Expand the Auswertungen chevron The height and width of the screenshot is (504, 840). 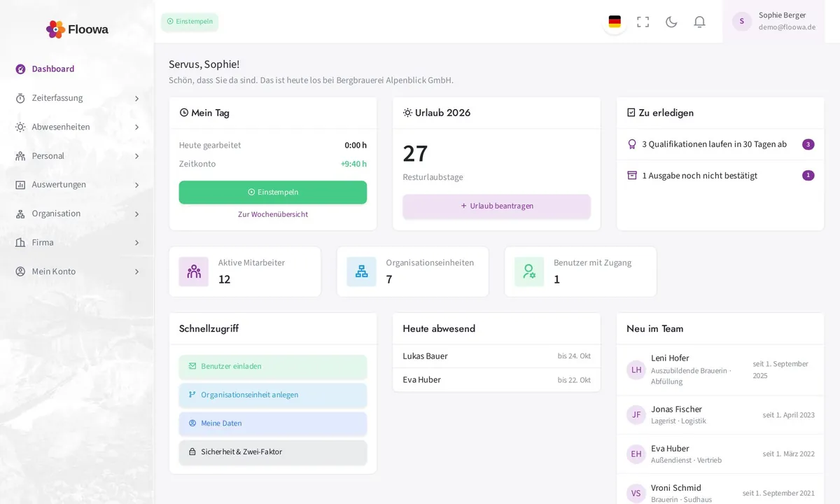pos(136,185)
